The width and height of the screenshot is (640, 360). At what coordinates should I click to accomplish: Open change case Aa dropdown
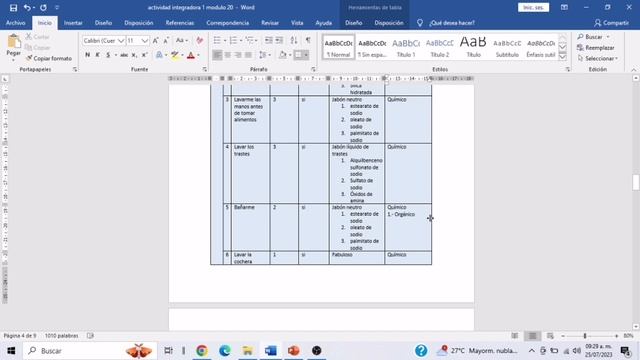(181, 40)
